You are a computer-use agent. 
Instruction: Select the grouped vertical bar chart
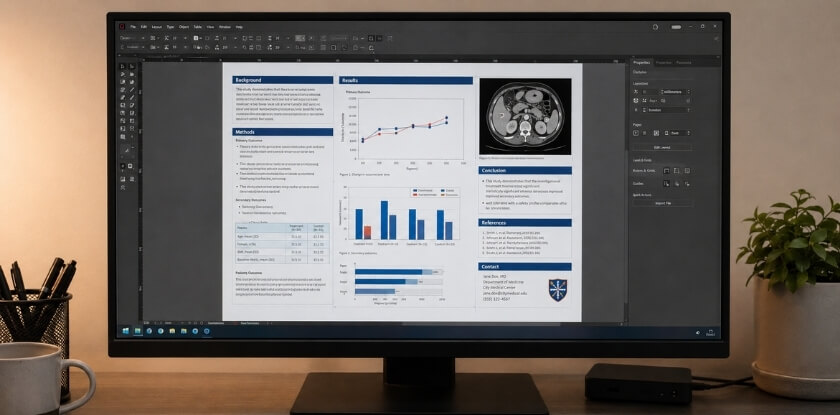click(x=399, y=216)
